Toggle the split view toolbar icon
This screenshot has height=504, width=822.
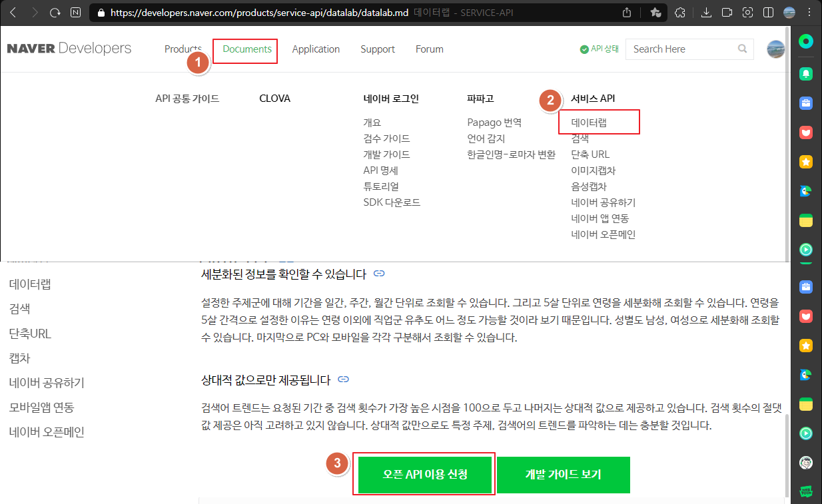click(769, 13)
